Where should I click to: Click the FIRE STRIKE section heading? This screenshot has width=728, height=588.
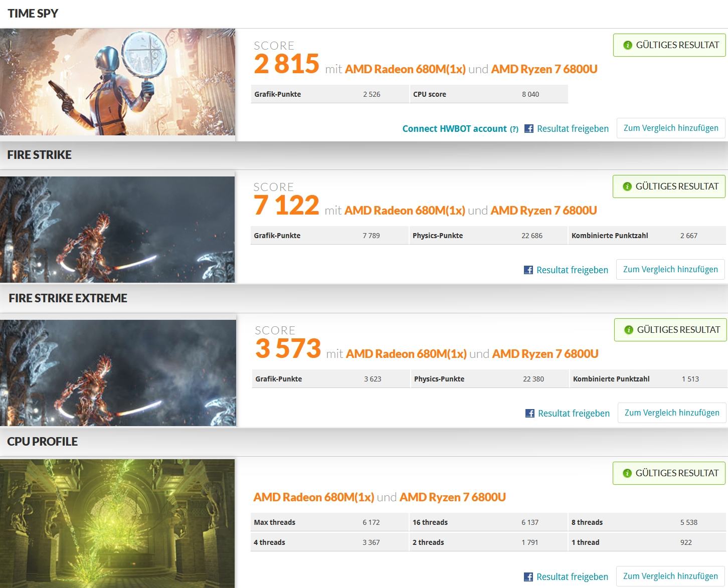coord(39,155)
